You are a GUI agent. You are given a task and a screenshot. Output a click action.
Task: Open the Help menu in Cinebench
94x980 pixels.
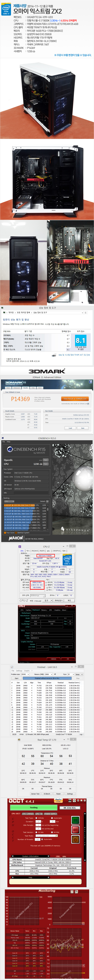pyautogui.click(x=8, y=442)
